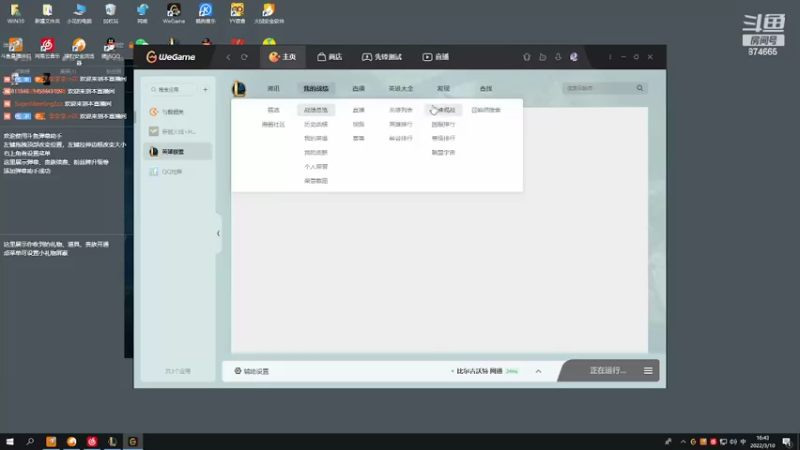Select 英雄列表 in the dropdown menu
This screenshot has height=450, width=800.
click(401, 110)
